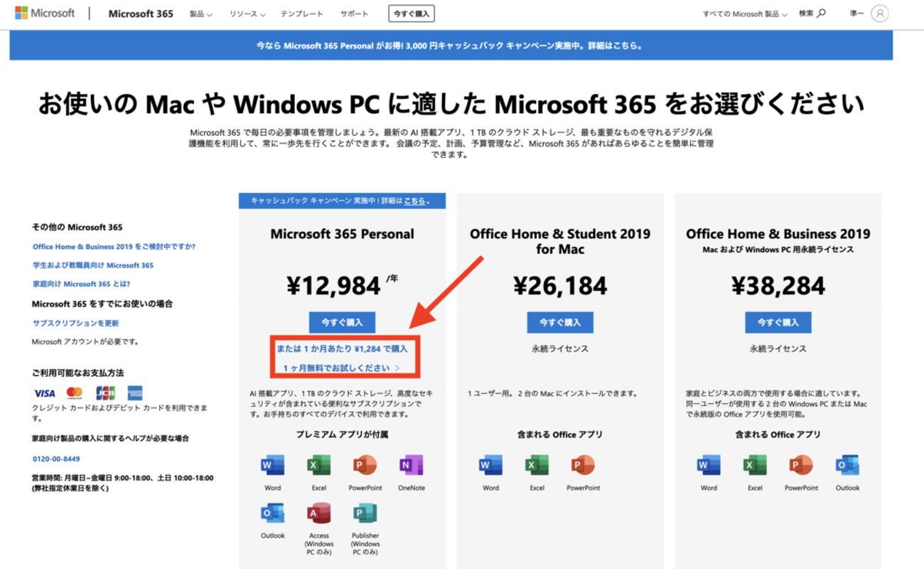Open 学生および教職員向け Microsoft 365 link
Screen dimensions: 924x569
coord(93,265)
